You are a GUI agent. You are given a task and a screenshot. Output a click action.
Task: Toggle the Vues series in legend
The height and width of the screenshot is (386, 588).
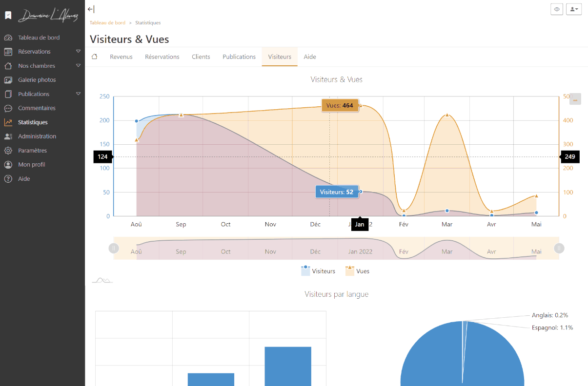(357, 271)
